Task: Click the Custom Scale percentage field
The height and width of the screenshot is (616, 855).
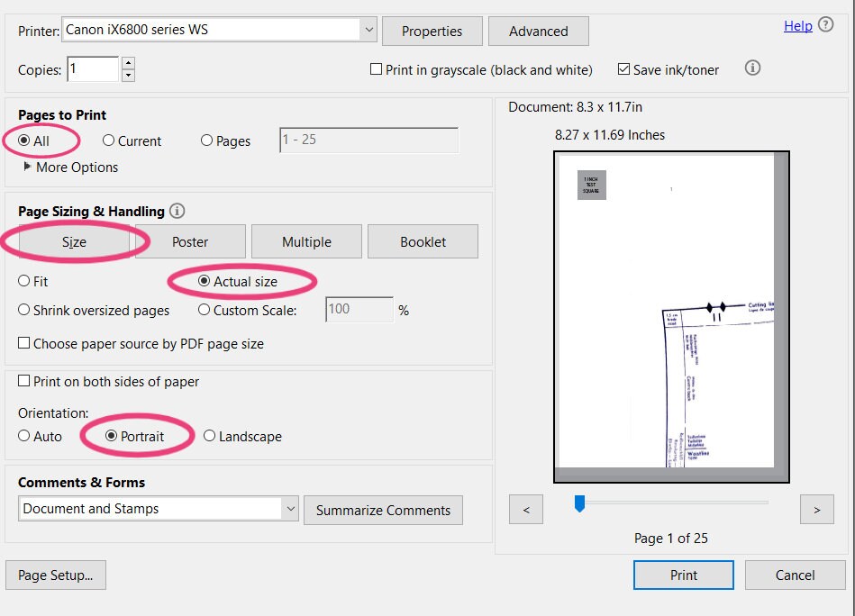Action: click(x=359, y=310)
